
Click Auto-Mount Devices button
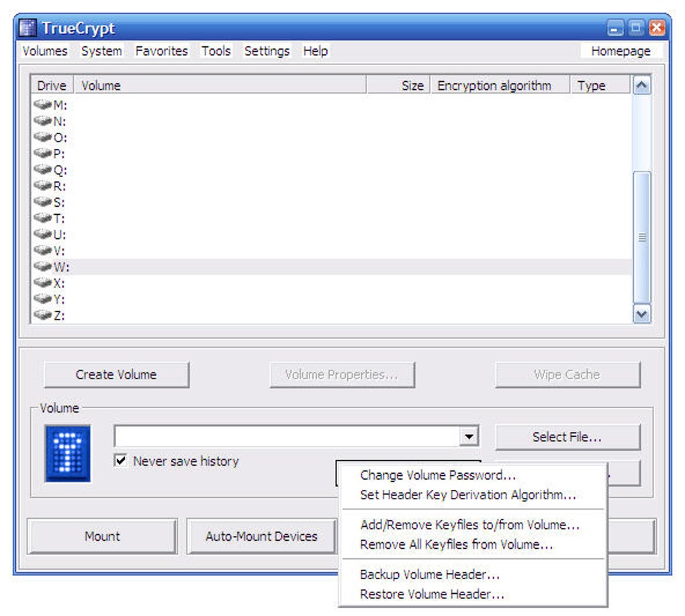coord(262,536)
